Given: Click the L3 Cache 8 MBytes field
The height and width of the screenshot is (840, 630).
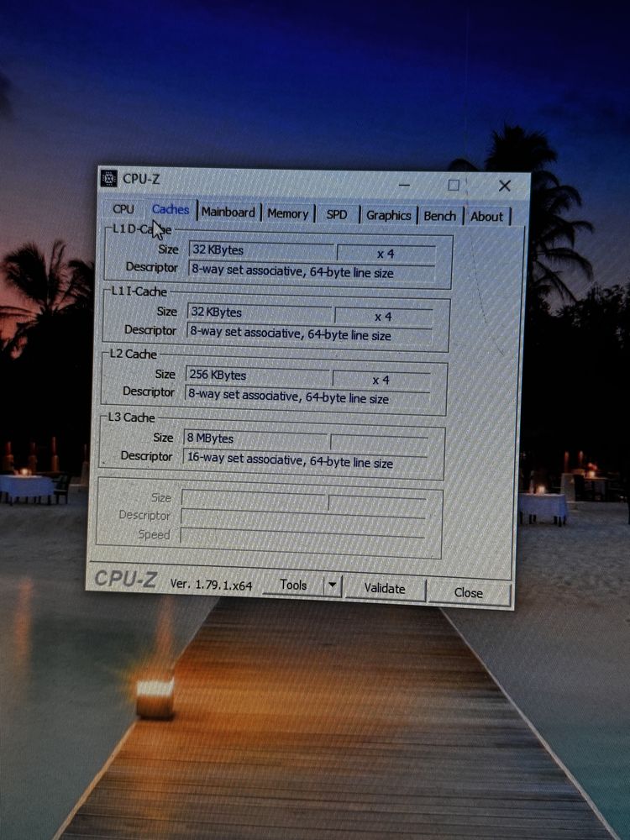Looking at the screenshot, I should click(255, 438).
